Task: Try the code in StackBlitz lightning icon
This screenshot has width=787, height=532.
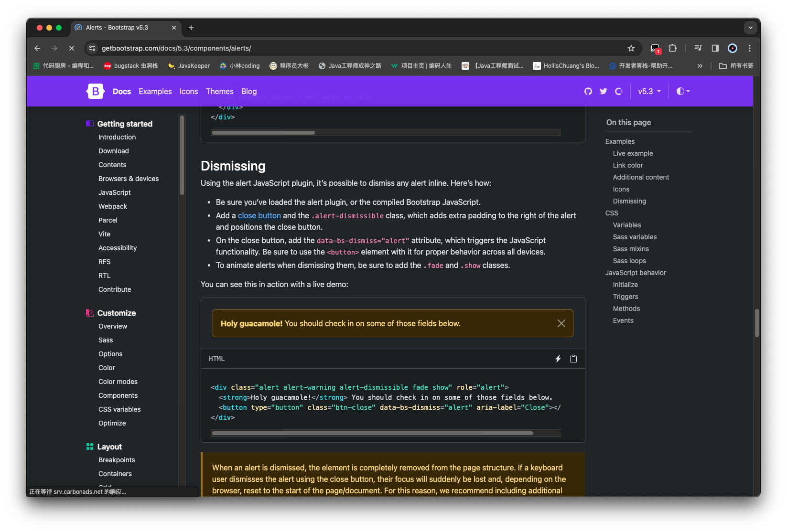Action: click(x=558, y=359)
